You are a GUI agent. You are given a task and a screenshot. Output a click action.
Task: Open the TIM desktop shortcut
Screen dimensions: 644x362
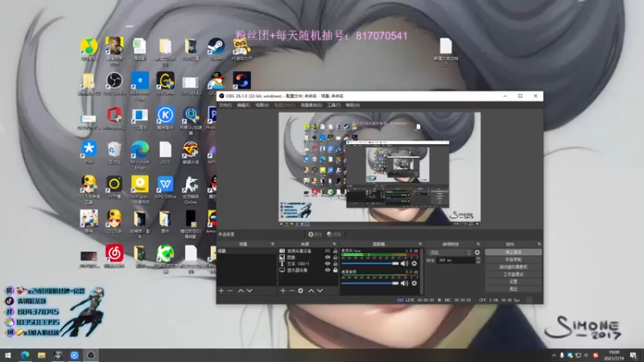click(x=89, y=153)
